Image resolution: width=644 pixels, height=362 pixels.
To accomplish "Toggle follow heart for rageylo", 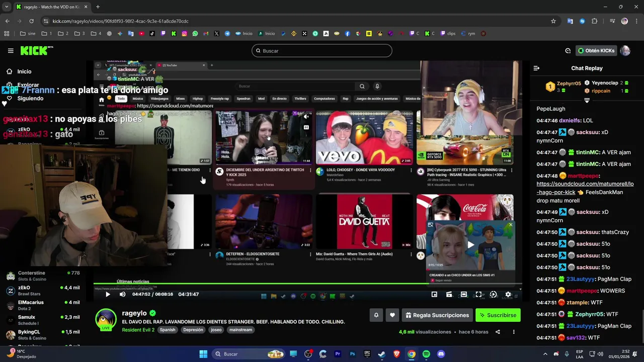I will pos(392,315).
